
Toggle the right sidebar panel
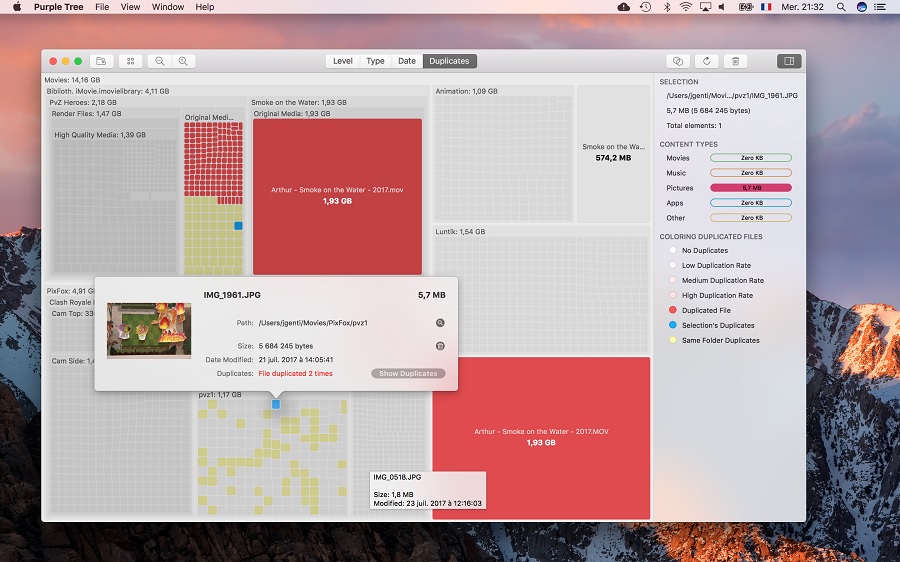(789, 61)
